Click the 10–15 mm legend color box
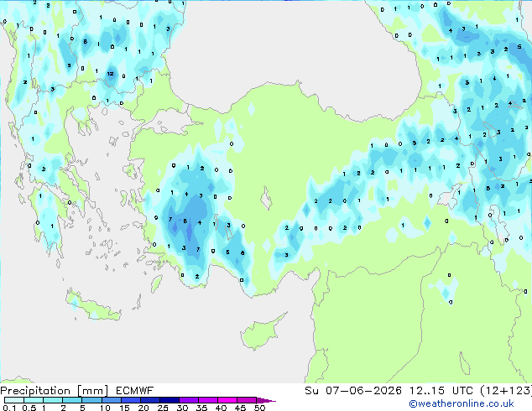532x411 pixels. pyautogui.click(x=111, y=400)
